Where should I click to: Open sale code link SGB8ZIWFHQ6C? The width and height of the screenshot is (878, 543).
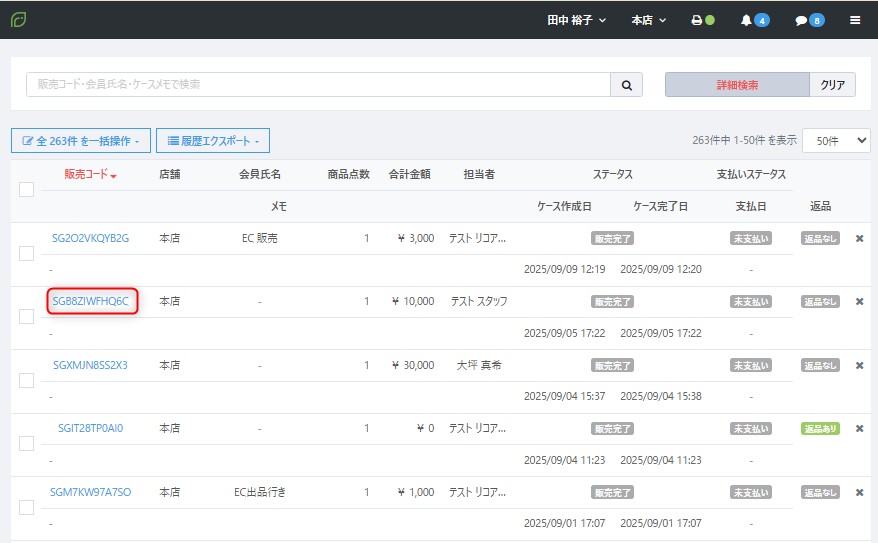[90, 301]
